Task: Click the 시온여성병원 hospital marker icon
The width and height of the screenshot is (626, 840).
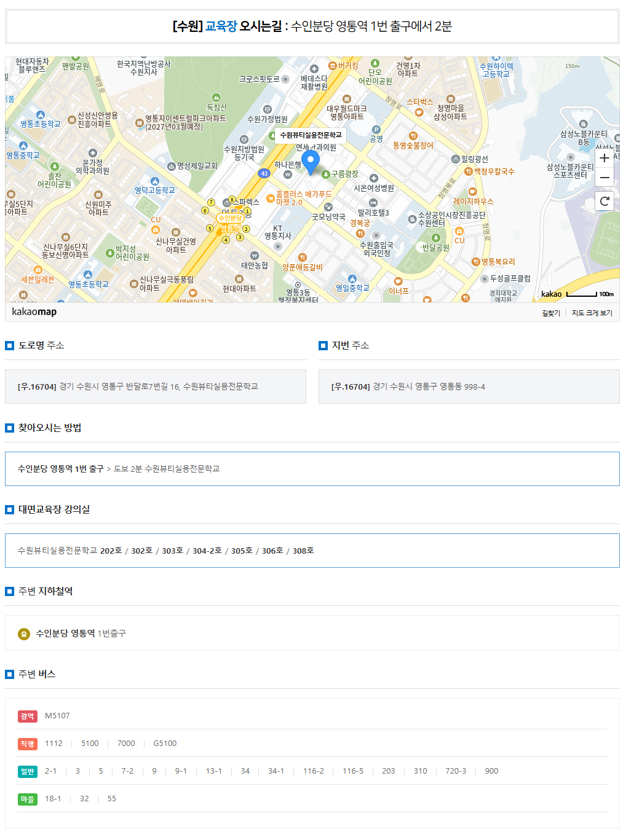Action: [x=373, y=178]
